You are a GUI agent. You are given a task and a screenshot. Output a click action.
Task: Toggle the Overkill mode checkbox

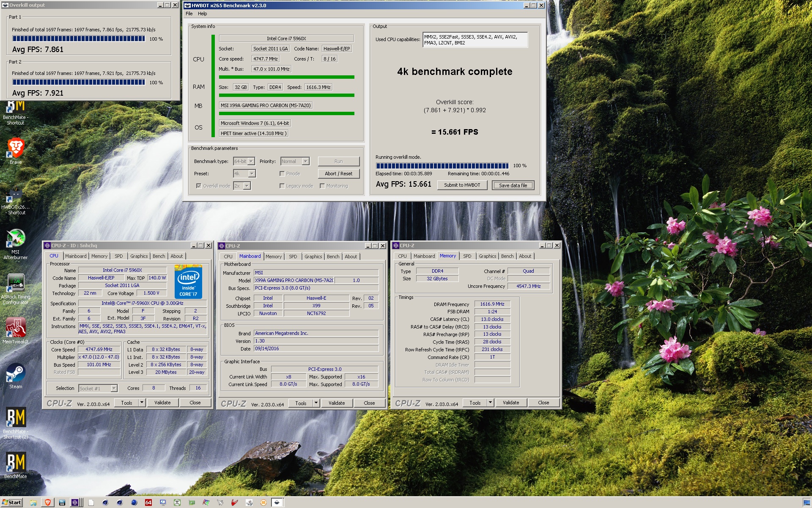tap(199, 186)
